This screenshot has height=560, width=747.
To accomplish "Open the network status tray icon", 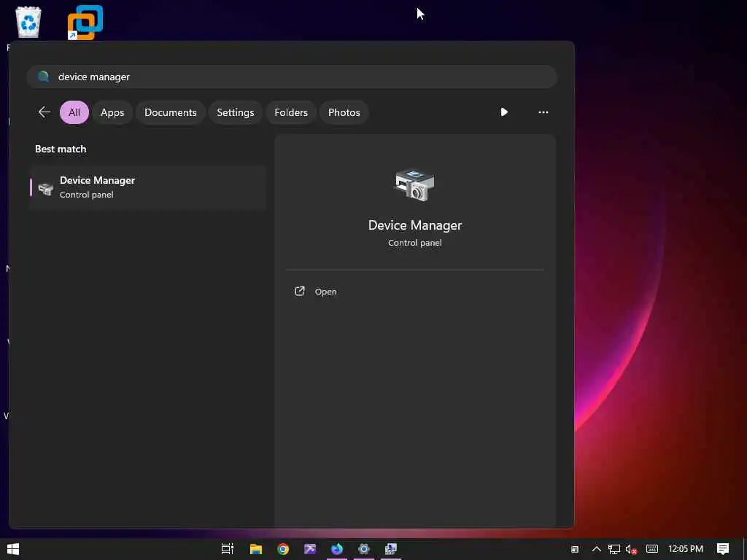I will pyautogui.click(x=614, y=549).
